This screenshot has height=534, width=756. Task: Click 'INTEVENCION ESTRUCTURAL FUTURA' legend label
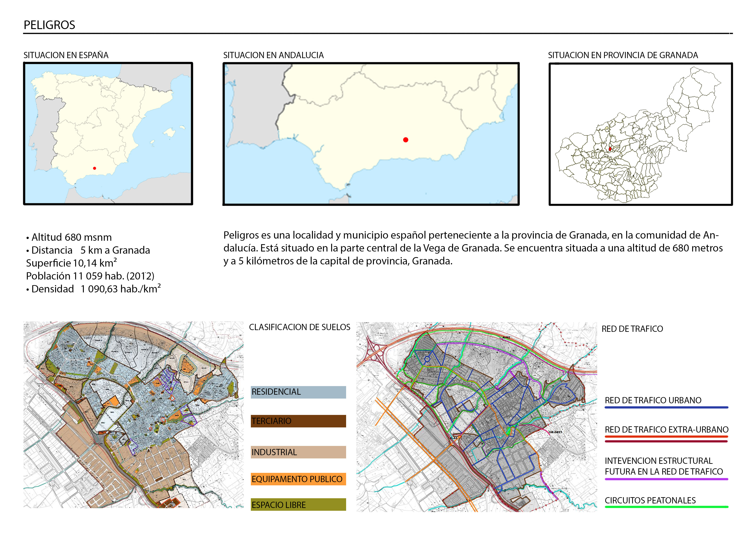click(664, 466)
